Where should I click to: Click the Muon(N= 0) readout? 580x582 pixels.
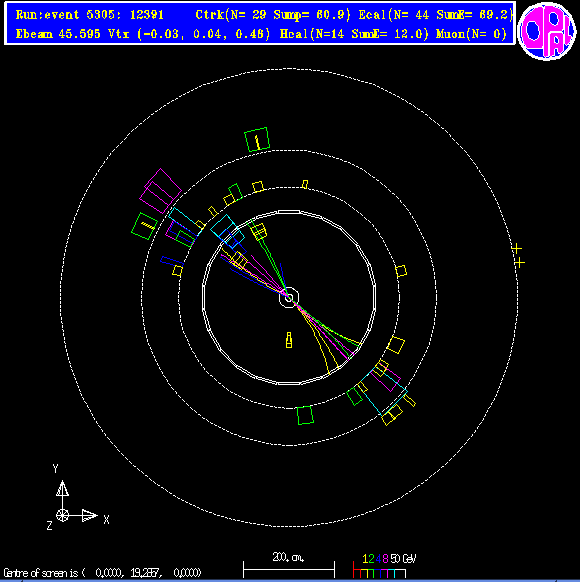[471, 34]
